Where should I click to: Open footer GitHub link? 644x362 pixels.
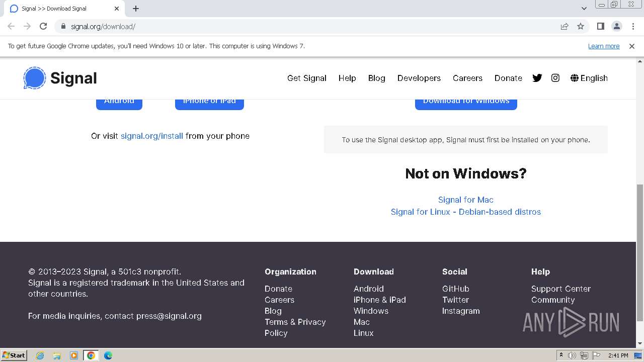pos(456,289)
